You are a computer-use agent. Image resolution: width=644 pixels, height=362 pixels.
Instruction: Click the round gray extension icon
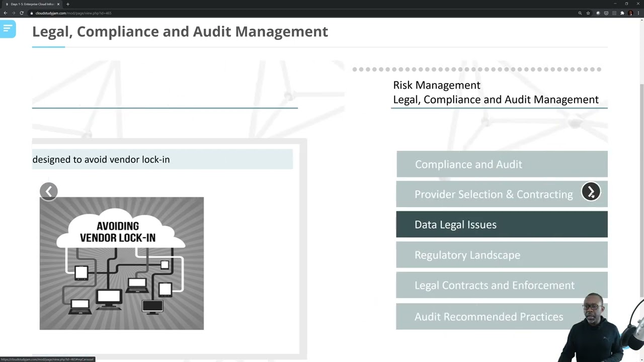click(x=598, y=13)
